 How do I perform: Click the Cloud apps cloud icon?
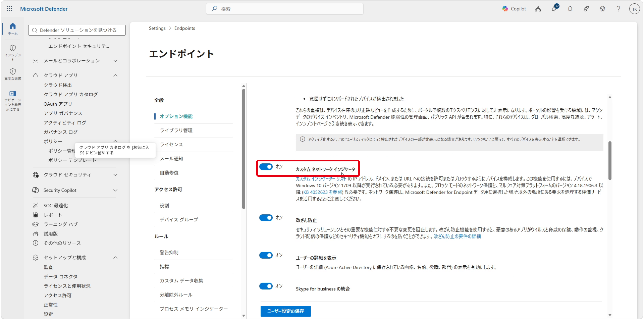point(36,75)
